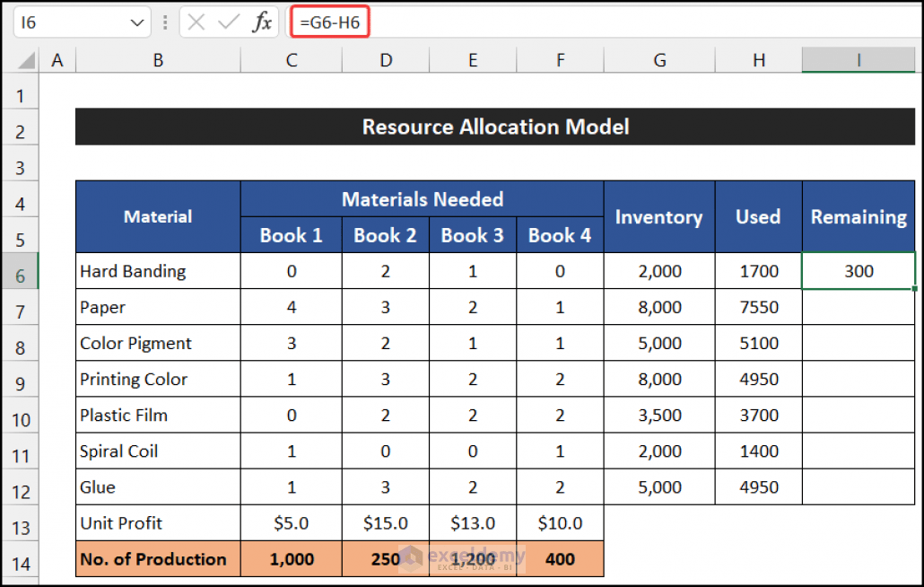
Task: Click the production value 250 cell
Action: [x=386, y=558]
